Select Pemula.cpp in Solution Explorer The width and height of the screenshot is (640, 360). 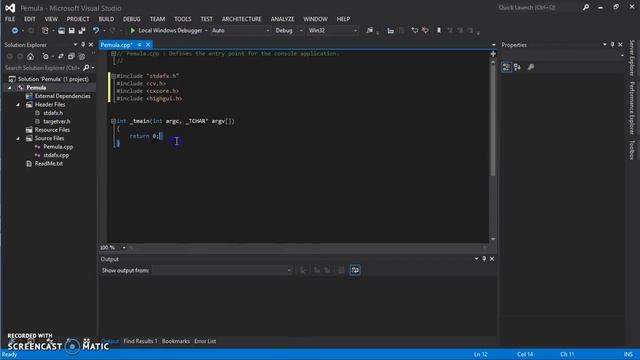(x=58, y=147)
